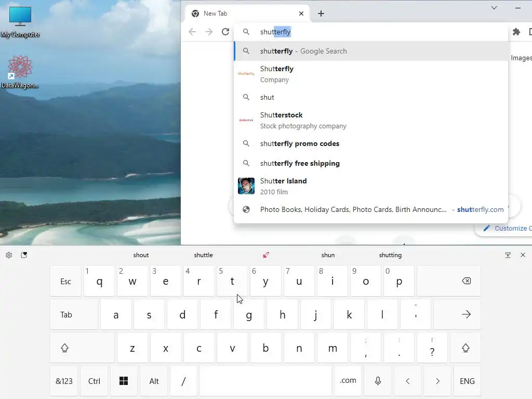Tap the 't' key
Viewport: 532px width, 399px height.
click(x=232, y=281)
